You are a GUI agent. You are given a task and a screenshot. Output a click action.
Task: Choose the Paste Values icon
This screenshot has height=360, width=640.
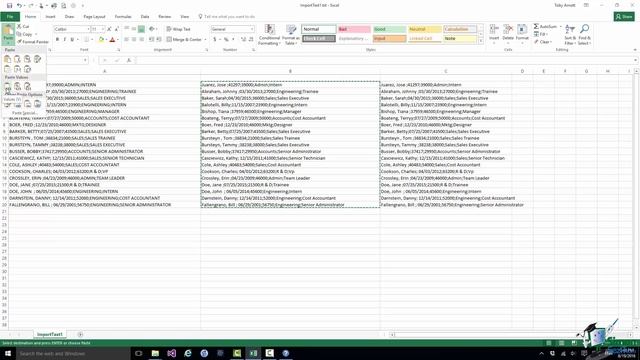[x=7, y=87]
